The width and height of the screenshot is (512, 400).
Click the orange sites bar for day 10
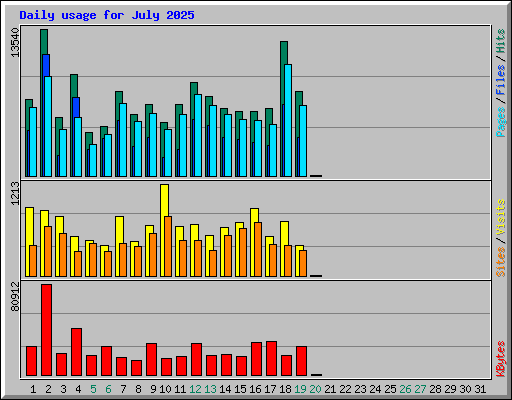pyautogui.click(x=168, y=246)
